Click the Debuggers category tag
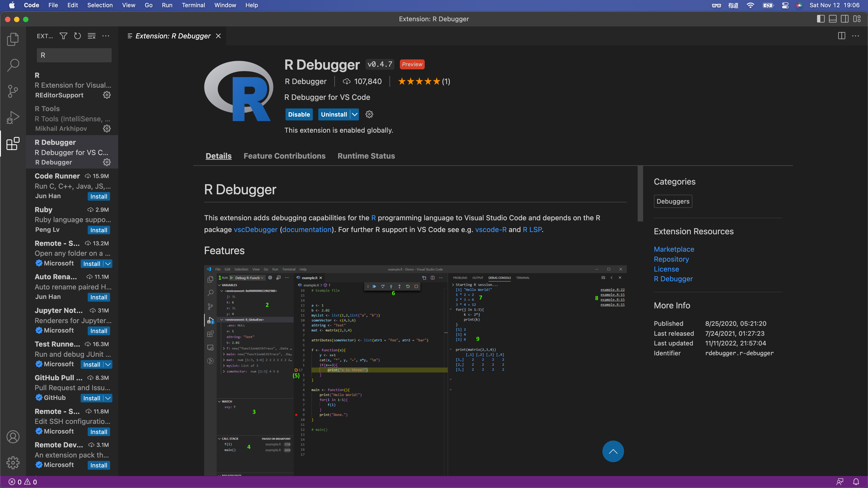Screen dimensions: 868x488 [673, 201]
